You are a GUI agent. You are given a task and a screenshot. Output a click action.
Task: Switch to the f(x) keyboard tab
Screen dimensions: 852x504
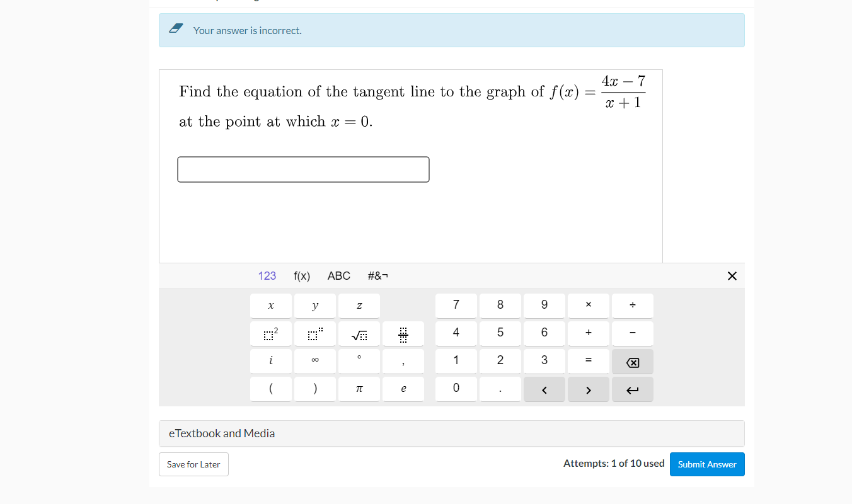[302, 275]
